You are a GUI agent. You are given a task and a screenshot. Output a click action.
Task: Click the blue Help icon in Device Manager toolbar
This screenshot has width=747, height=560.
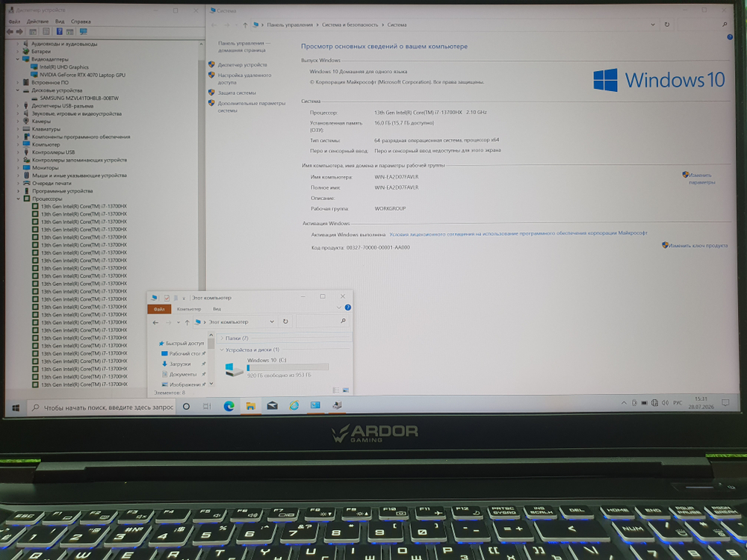(x=59, y=31)
